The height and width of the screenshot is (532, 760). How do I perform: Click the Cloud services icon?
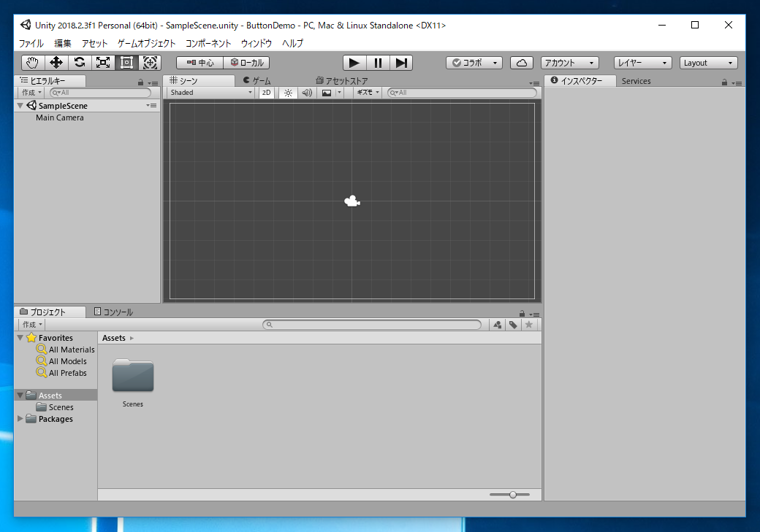[x=522, y=63]
